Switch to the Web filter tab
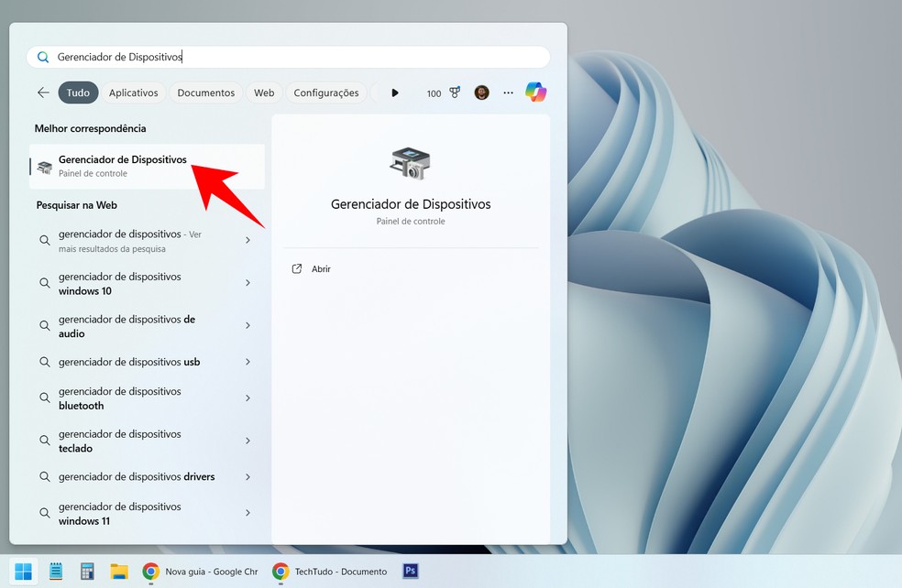Screen dimensions: 902x588 pos(264,93)
